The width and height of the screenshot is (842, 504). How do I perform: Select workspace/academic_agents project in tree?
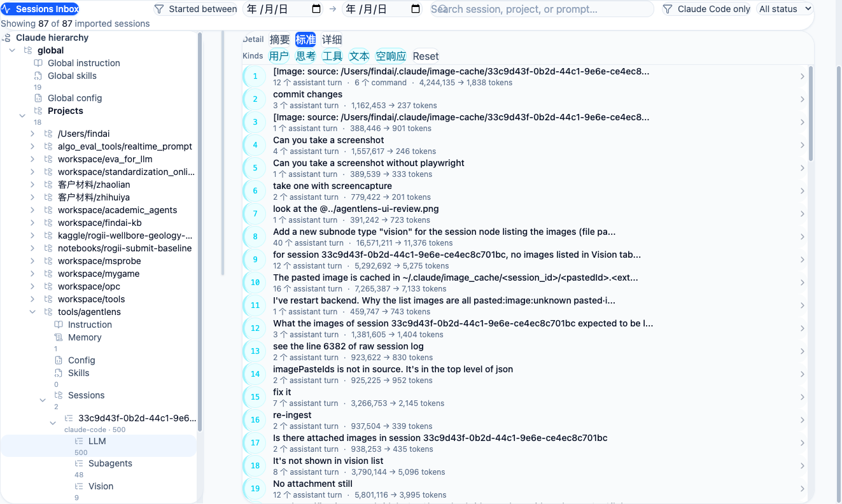click(117, 210)
